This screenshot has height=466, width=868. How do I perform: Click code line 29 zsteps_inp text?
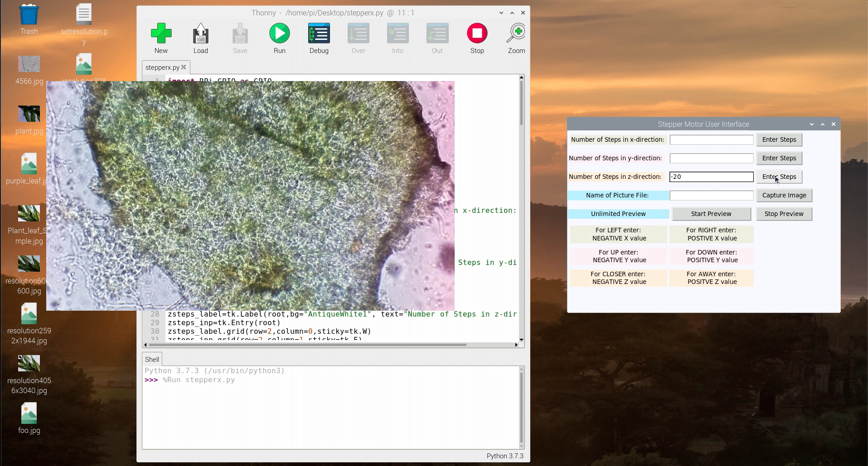tap(224, 322)
